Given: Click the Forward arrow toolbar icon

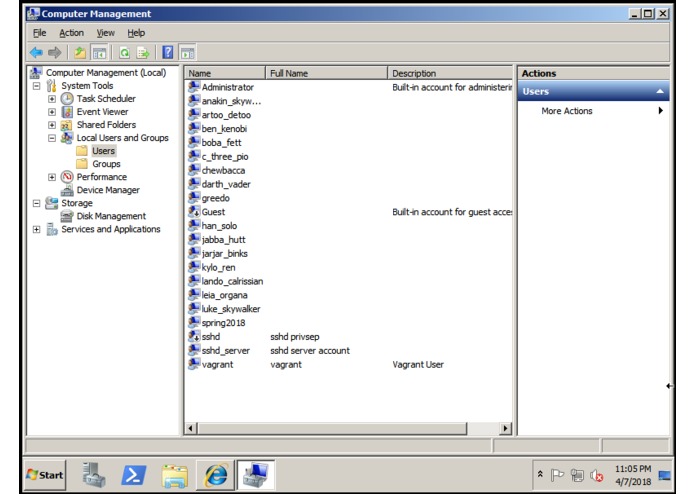Looking at the screenshot, I should [x=54, y=53].
